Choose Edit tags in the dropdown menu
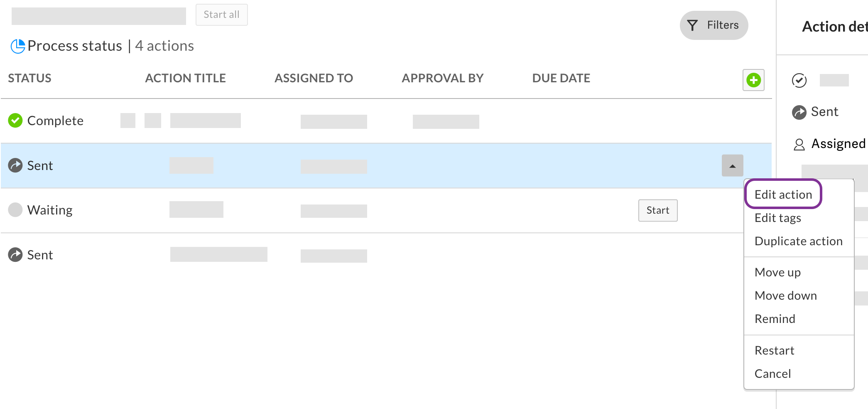Image resolution: width=868 pixels, height=409 pixels. click(778, 218)
